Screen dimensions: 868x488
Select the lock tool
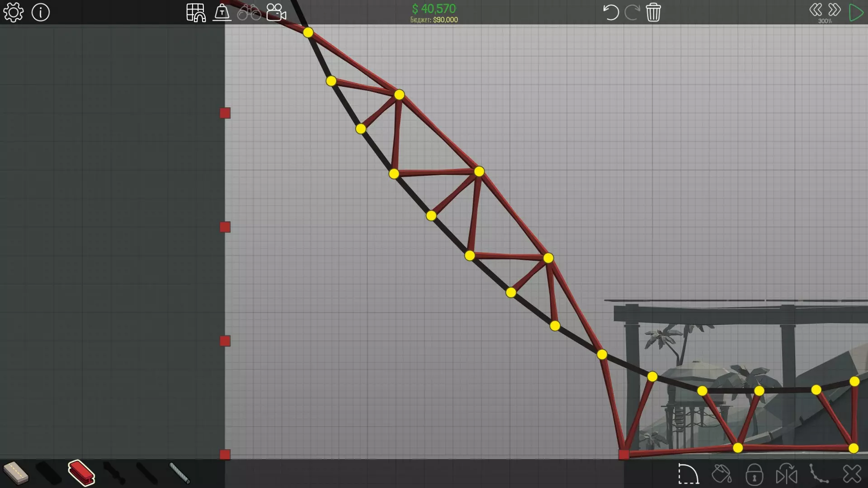[754, 474]
